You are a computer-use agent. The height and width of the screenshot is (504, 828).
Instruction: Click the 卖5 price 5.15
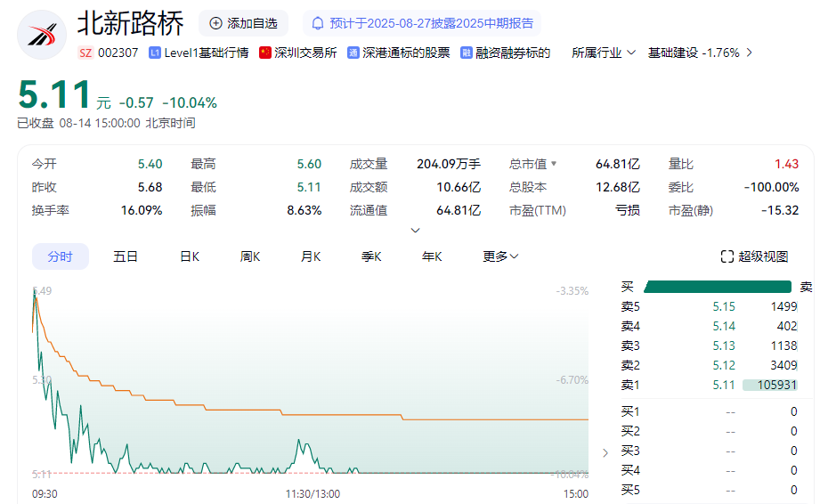coord(724,306)
